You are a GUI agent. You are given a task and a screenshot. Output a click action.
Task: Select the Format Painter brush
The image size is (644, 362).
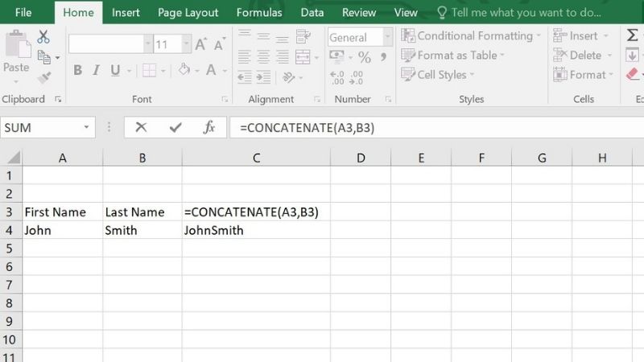(43, 78)
